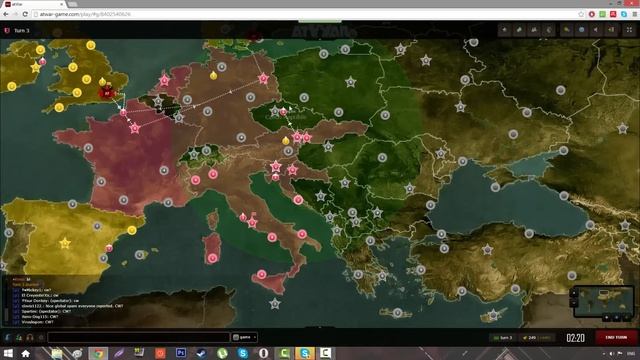The height and width of the screenshot is (360, 640).
Task: Click the volume icon in system tray
Action: (611, 353)
